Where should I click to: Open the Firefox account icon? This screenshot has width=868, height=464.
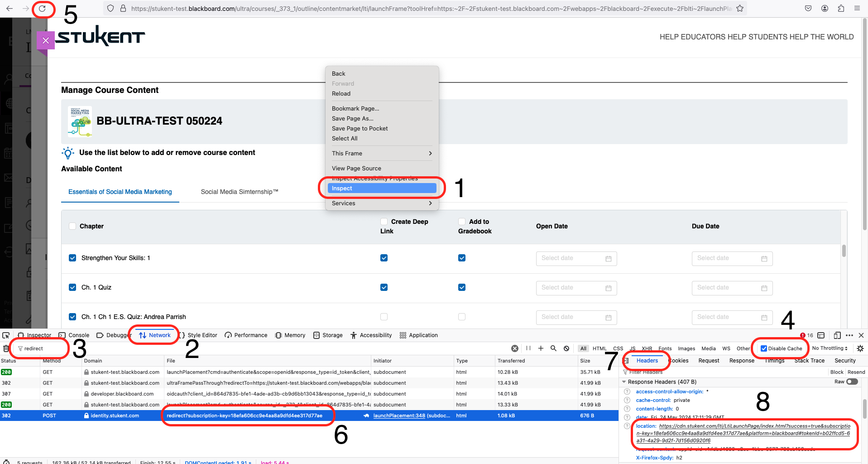click(825, 9)
